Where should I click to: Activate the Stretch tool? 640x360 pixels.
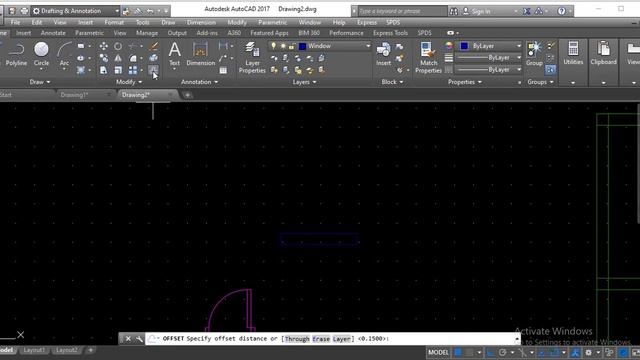click(x=104, y=71)
